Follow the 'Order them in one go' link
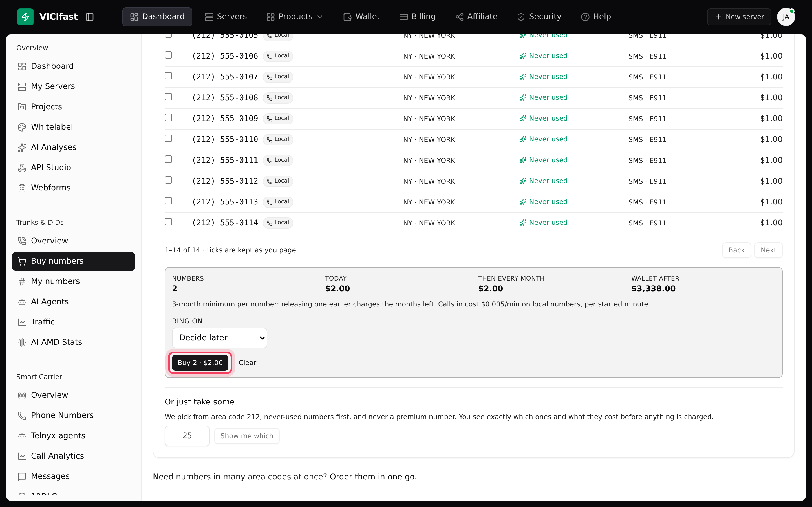 pos(372,477)
